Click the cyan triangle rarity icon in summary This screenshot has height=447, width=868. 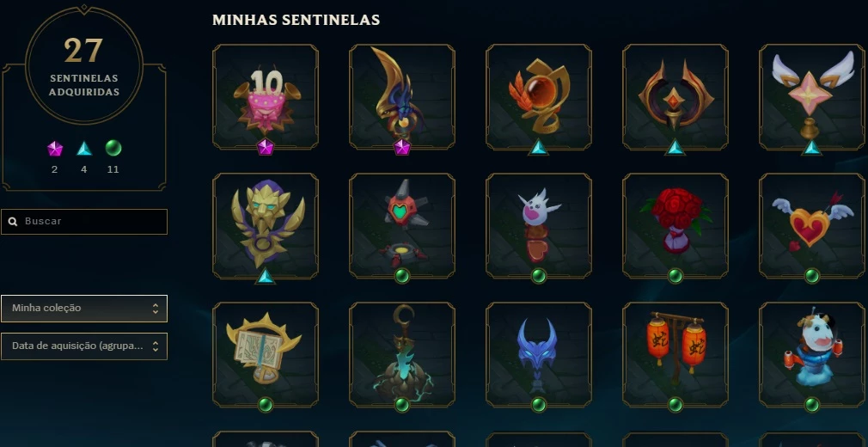pyautogui.click(x=84, y=149)
